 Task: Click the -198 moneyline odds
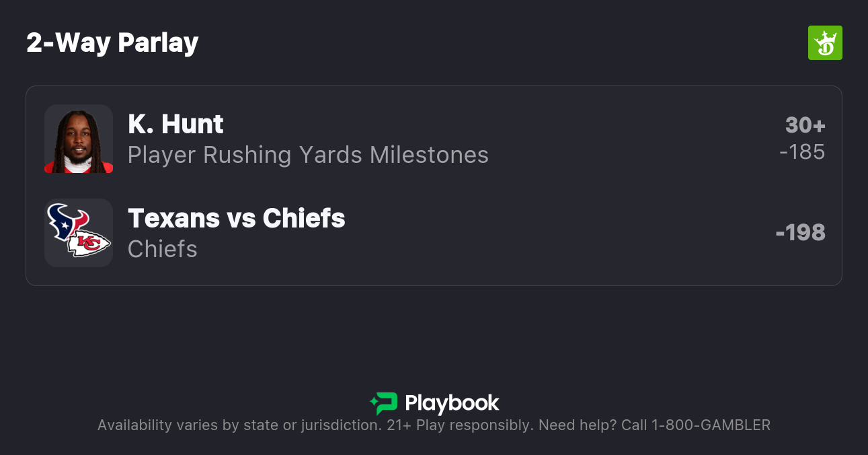pos(800,233)
